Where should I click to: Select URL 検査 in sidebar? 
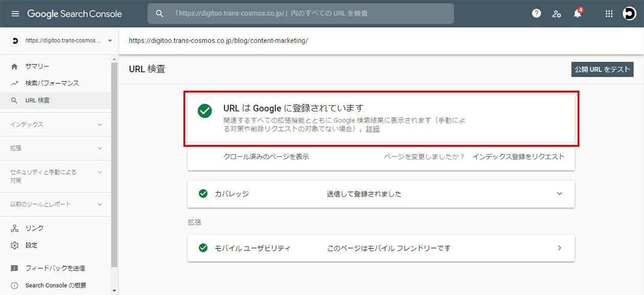[55, 101]
